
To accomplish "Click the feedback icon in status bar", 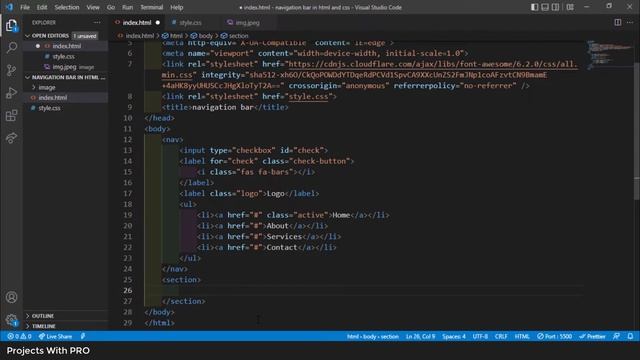I will pos(616,336).
